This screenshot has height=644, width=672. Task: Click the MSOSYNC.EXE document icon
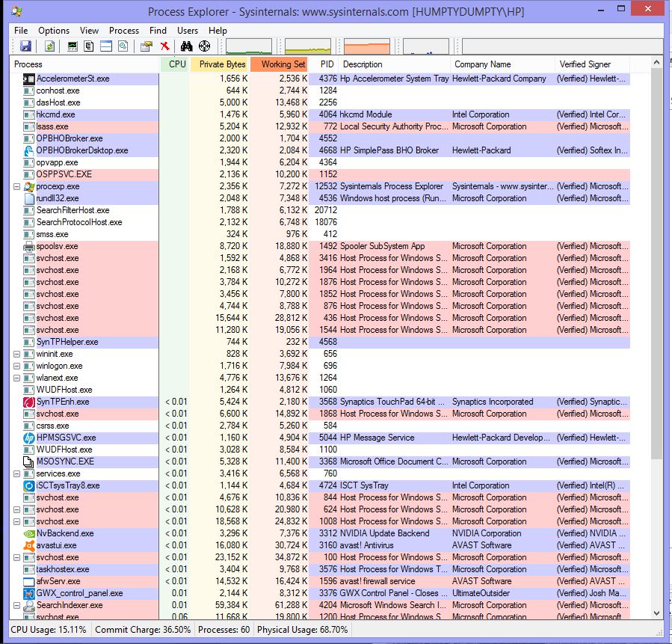coord(28,461)
